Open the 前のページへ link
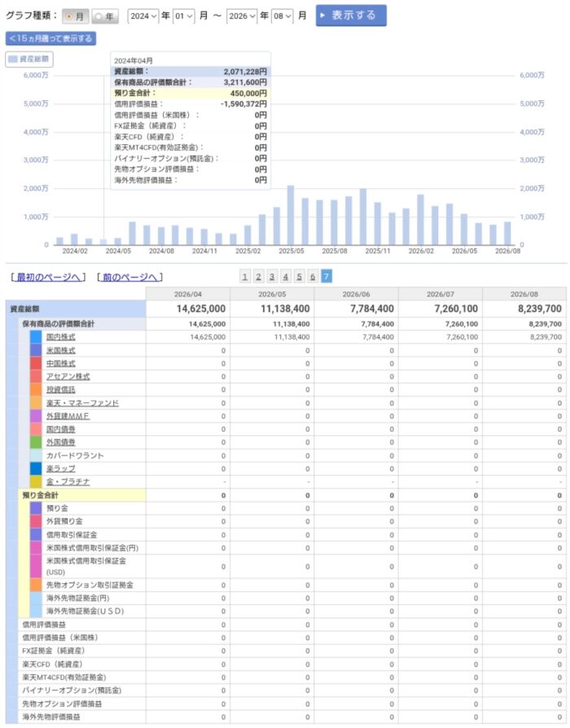Viewport: 570px width, 728px height. (130, 277)
